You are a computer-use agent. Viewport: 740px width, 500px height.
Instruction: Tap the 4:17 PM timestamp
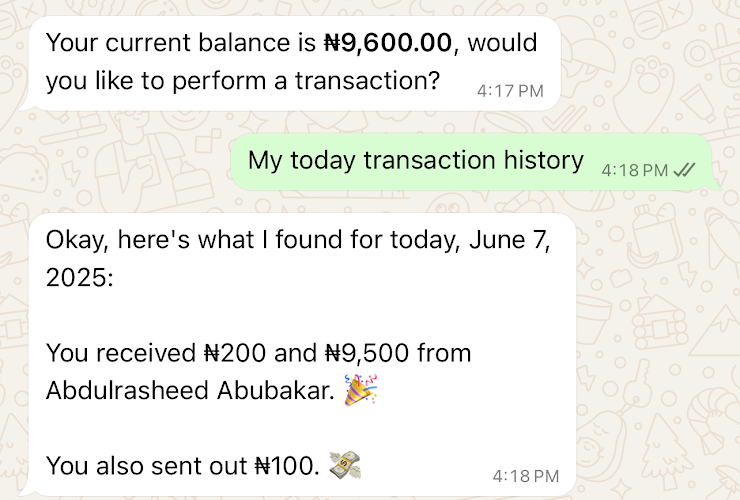click(510, 91)
